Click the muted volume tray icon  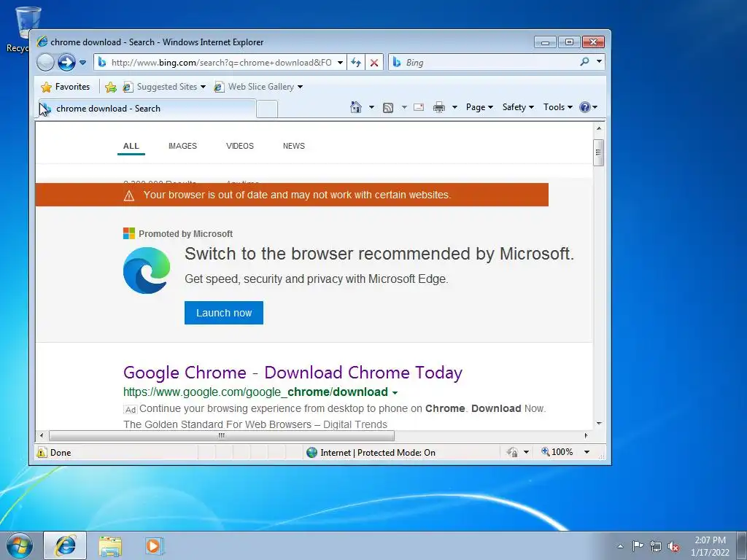pos(673,547)
